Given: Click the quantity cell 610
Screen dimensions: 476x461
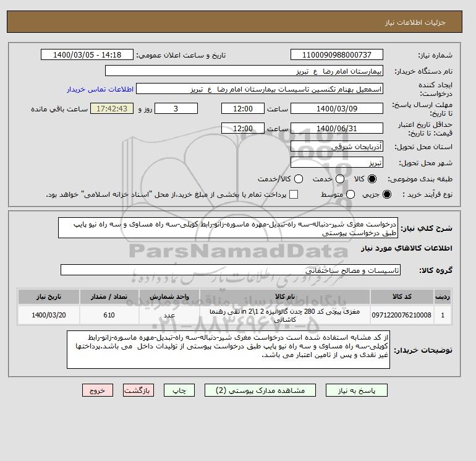Looking at the screenshot, I should click(109, 315).
